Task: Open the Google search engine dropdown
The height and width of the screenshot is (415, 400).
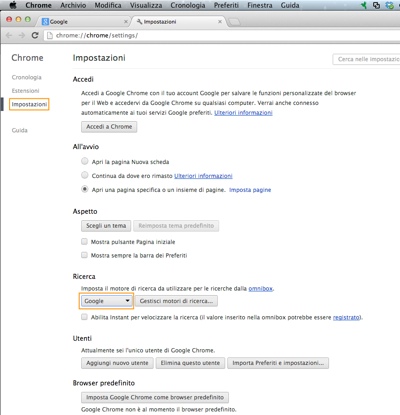Action: [106, 301]
